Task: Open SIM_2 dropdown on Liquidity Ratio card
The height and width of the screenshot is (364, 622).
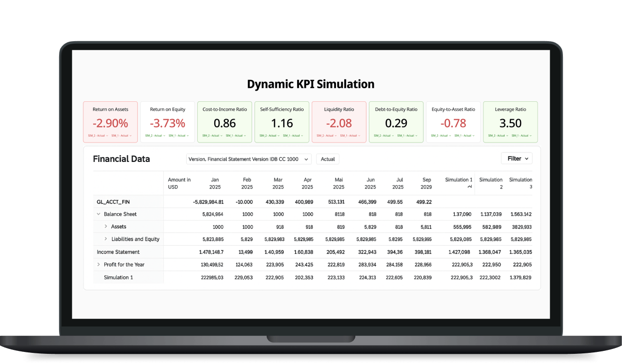Action: 327,136
